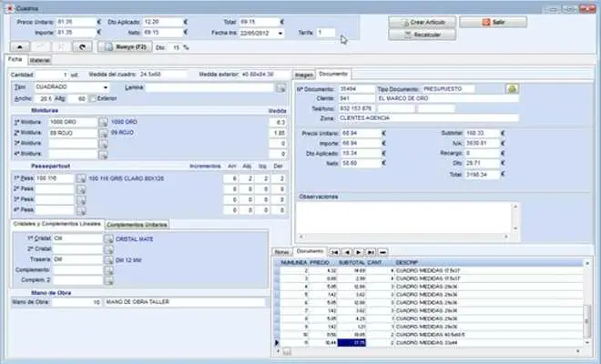Open lookup for 2º Cristal
This screenshot has width=601, height=364.
pos(109,249)
